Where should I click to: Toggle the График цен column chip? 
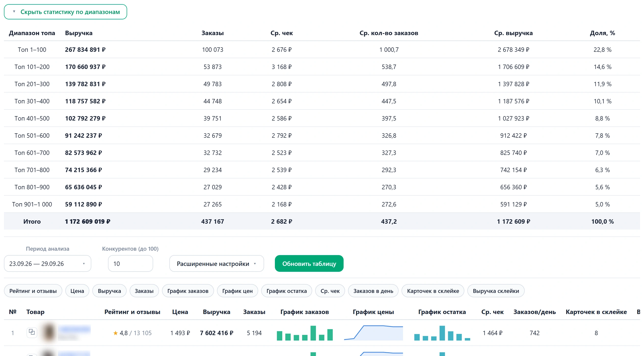point(238,291)
